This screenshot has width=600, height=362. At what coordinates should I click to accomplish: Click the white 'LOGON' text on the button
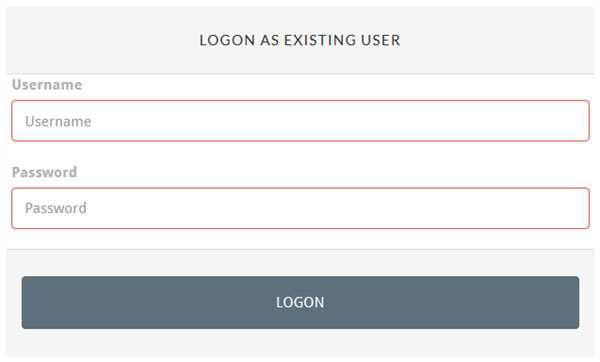[x=300, y=302]
